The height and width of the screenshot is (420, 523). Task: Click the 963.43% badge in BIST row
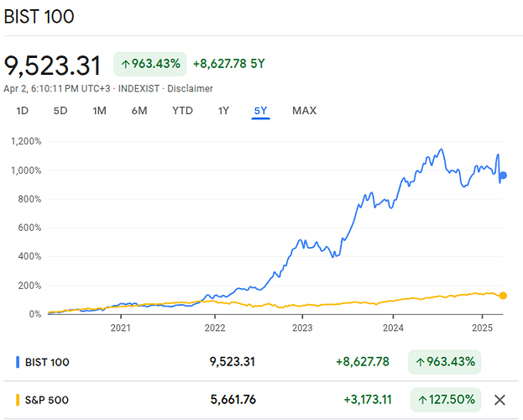(x=445, y=362)
